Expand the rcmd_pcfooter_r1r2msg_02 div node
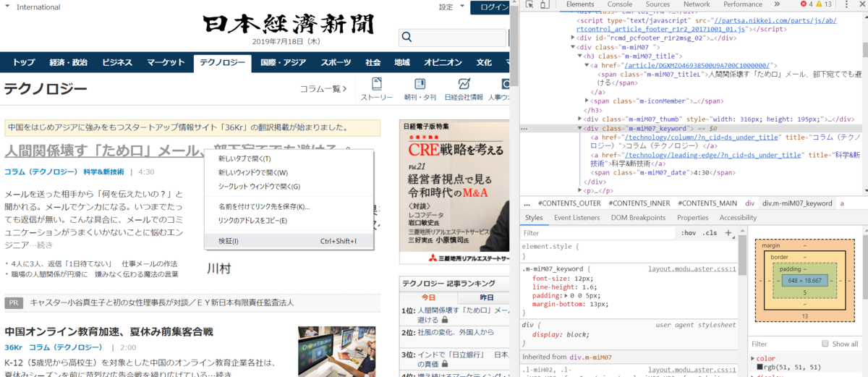Image resolution: width=868 pixels, height=377 pixels. tap(572, 38)
